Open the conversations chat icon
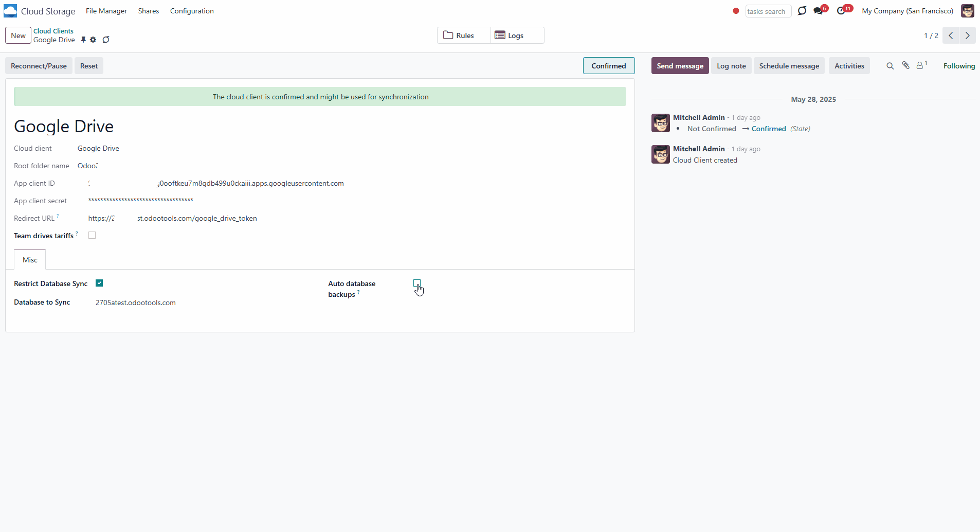This screenshot has height=532, width=980. click(819, 11)
